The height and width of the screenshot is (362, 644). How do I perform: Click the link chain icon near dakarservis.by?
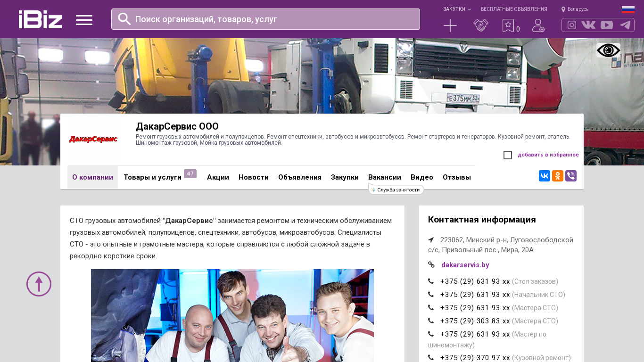click(x=431, y=265)
